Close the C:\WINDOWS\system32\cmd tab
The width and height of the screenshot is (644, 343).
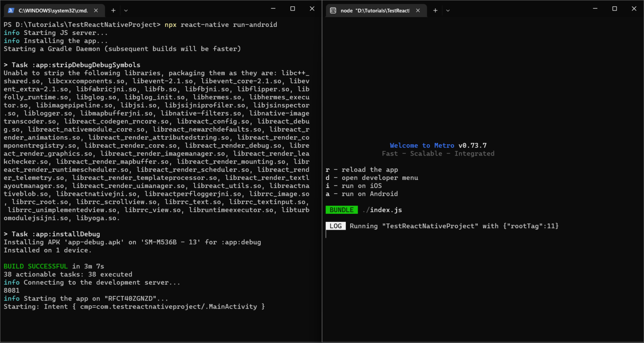pyautogui.click(x=96, y=10)
